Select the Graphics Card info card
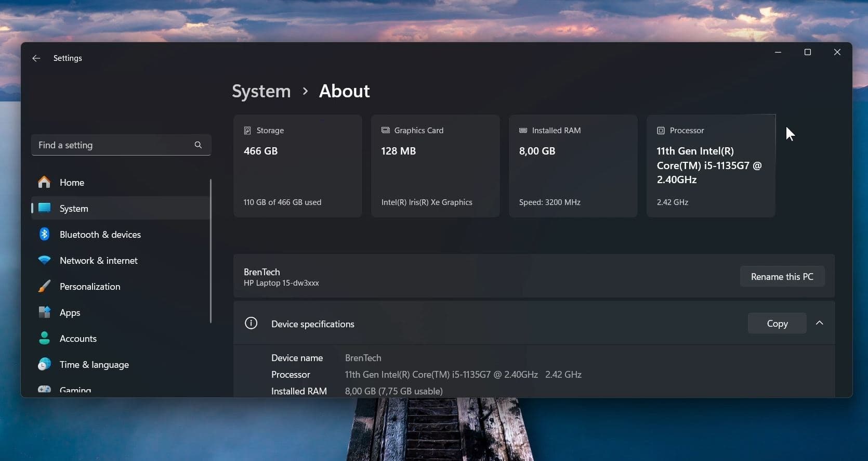868x461 pixels. [x=435, y=166]
